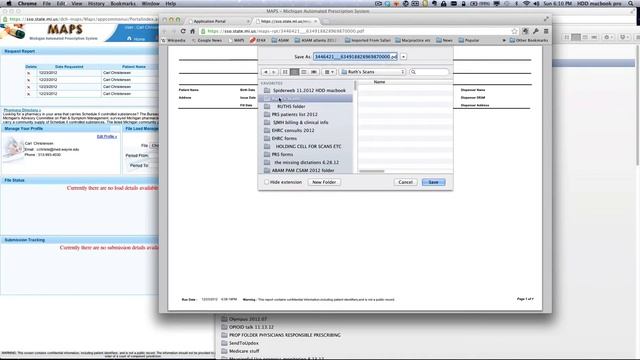This screenshot has width=640, height=360.
Task: Open the Other Bookmarks folder
Action: coord(529,40)
